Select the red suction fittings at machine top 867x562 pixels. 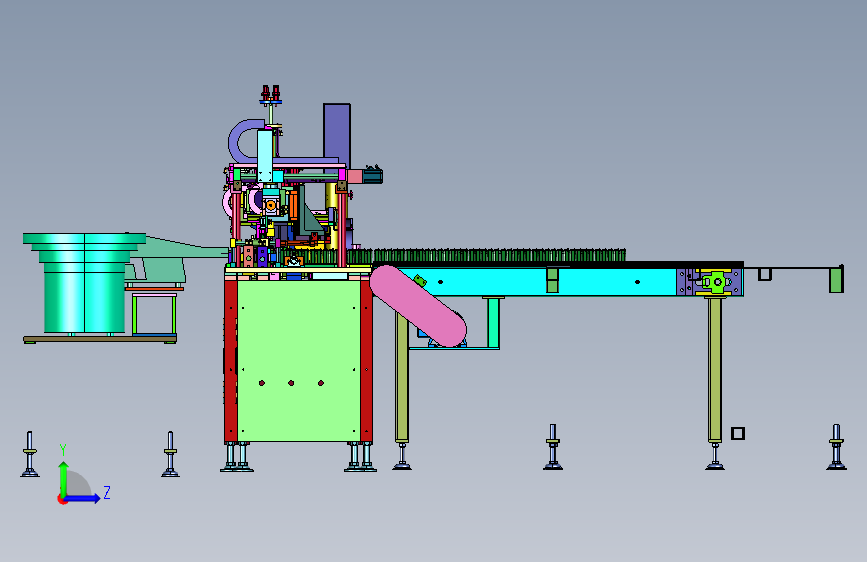[271, 93]
